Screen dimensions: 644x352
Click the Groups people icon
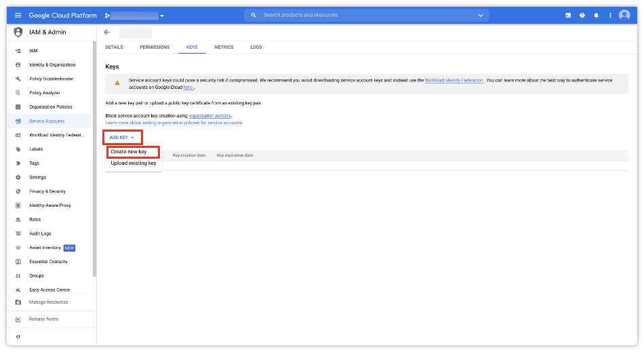pos(18,275)
